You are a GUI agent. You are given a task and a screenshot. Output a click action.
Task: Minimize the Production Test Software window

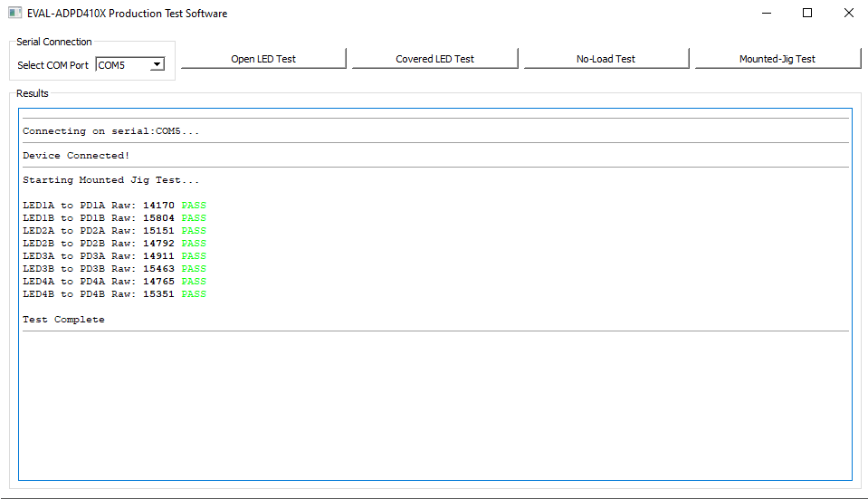click(766, 14)
